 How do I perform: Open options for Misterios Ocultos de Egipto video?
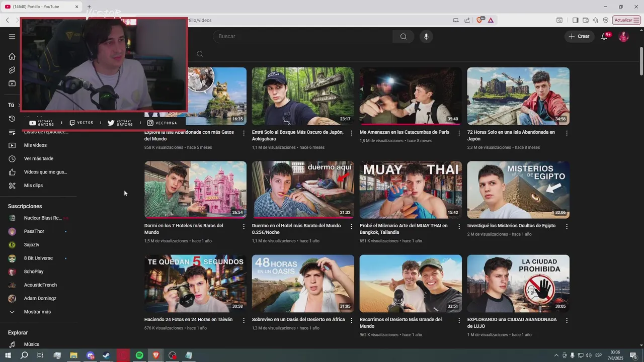pyautogui.click(x=567, y=227)
